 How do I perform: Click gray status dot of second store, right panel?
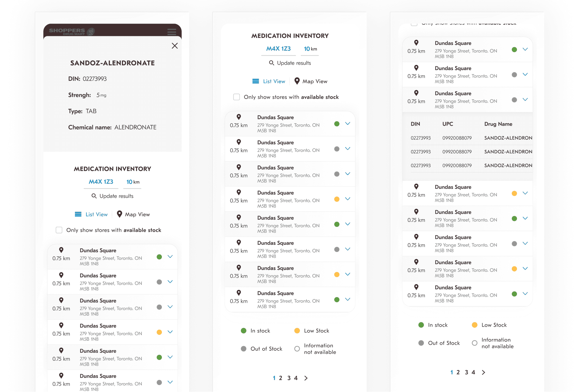pyautogui.click(x=515, y=75)
